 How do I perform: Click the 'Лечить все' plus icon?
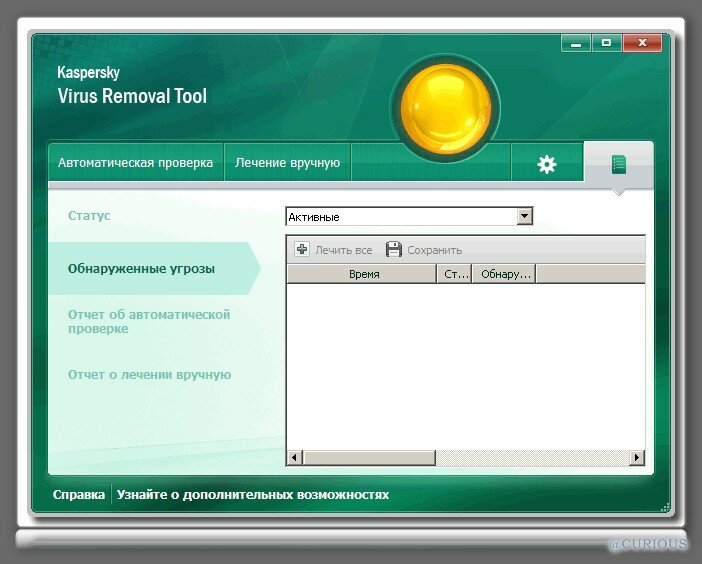click(302, 250)
